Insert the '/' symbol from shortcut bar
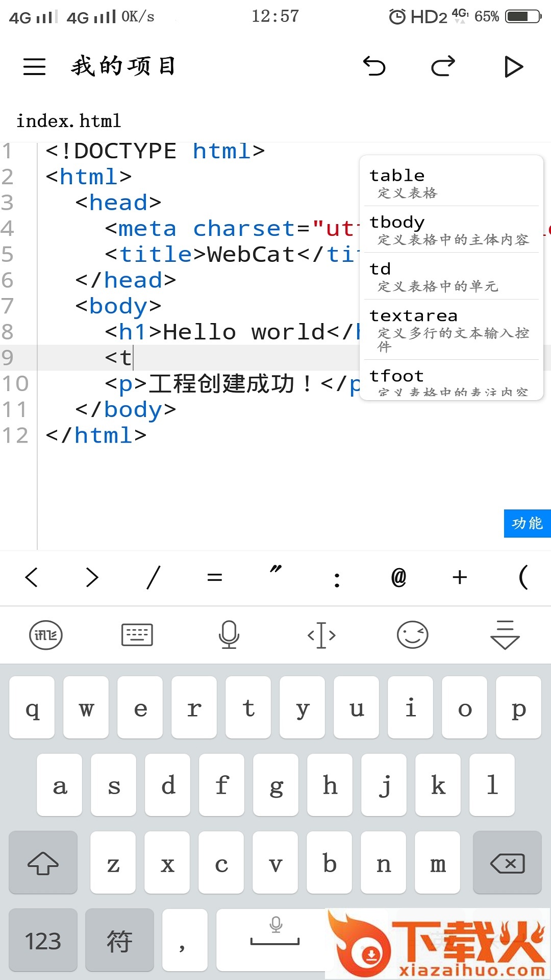Viewport: 551px width, 980px height. [x=154, y=577]
